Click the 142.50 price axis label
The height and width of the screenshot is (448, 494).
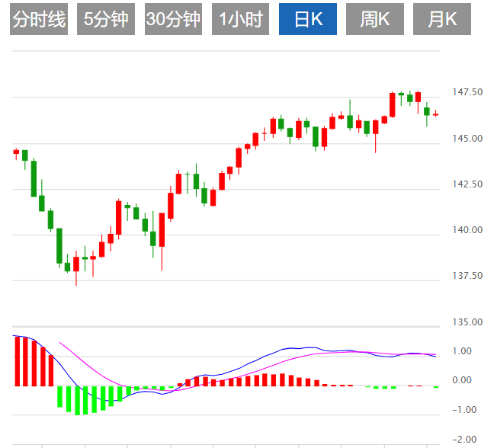(x=467, y=184)
